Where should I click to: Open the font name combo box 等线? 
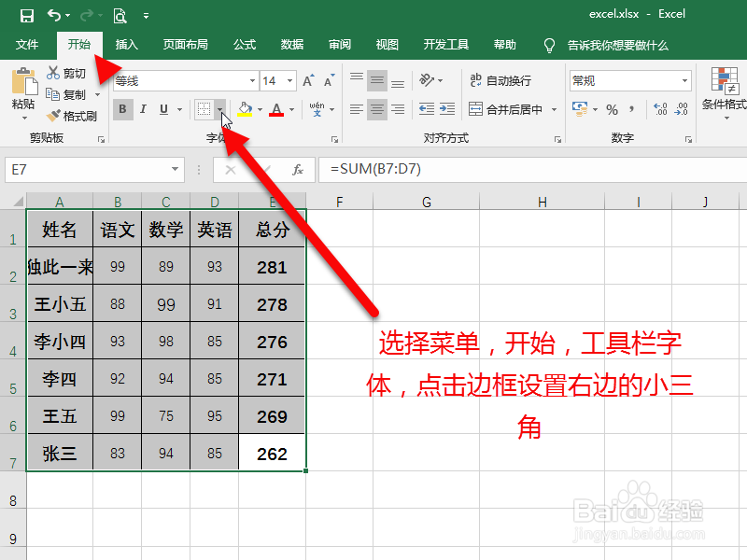tap(186, 81)
